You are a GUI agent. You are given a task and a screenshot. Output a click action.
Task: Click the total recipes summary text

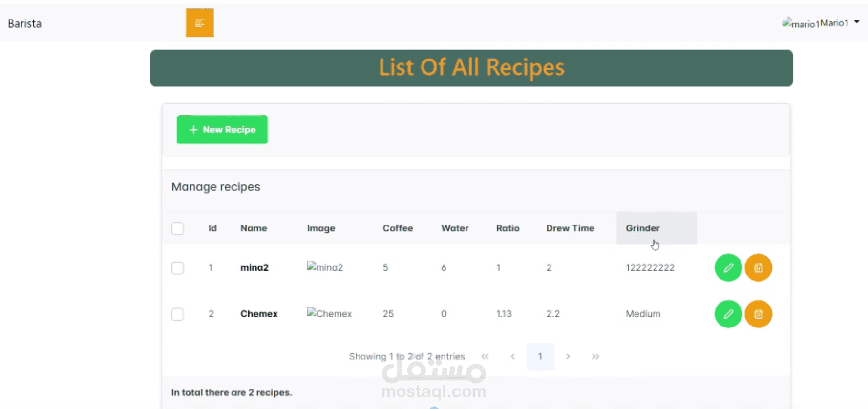(232, 392)
